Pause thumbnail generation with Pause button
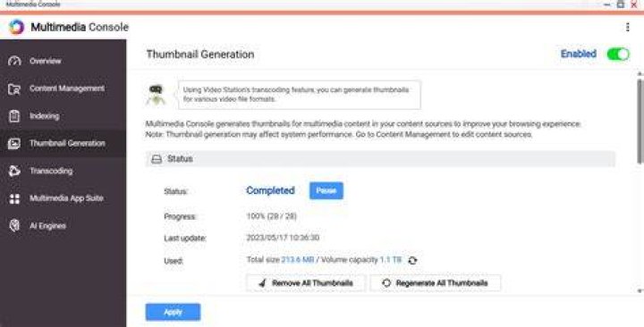Screen dimensions: 644x327 coord(326,191)
